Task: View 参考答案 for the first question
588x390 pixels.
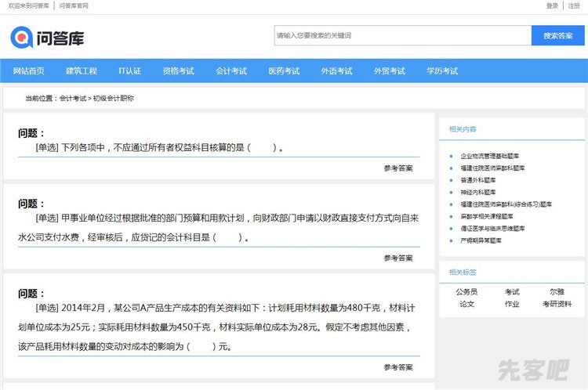Action: (398, 168)
